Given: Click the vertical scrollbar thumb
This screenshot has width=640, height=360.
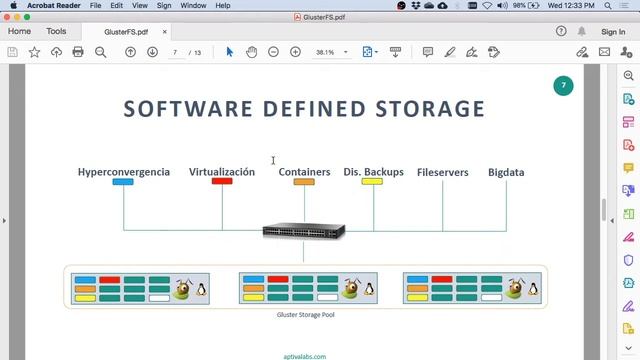Looking at the screenshot, I should (x=604, y=210).
